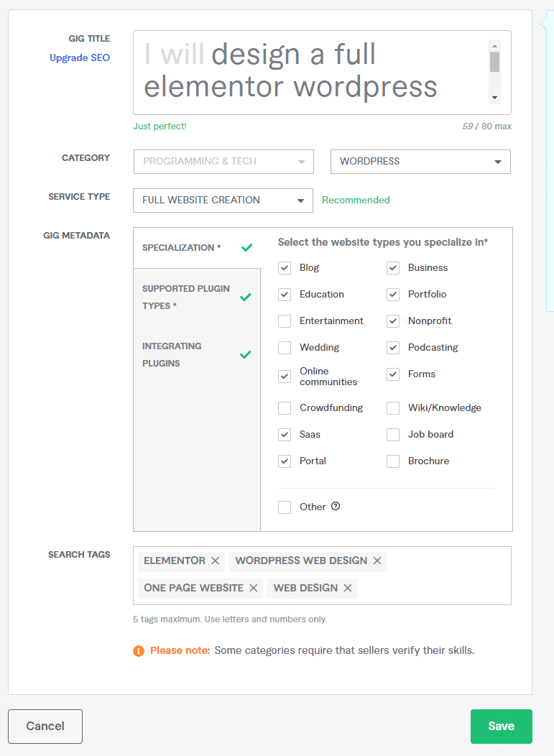Check the Wiki/Knowledge checkbox
This screenshot has width=554, height=756.
click(393, 408)
